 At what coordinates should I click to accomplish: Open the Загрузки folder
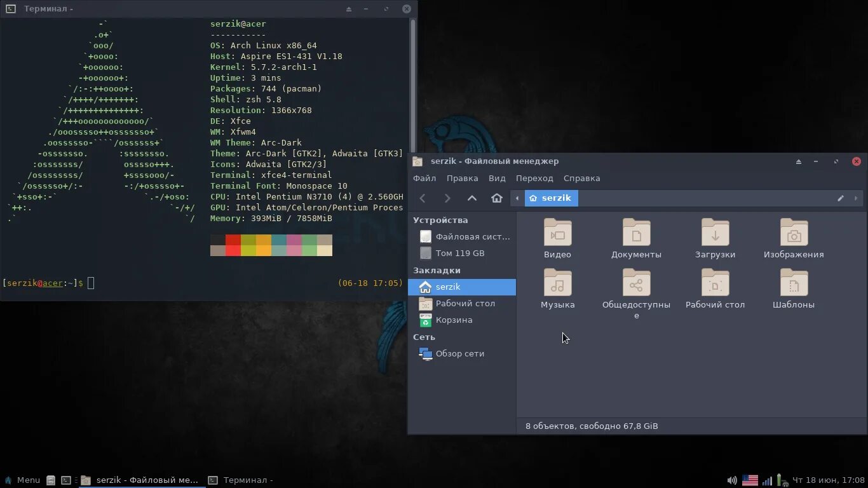[x=715, y=238]
